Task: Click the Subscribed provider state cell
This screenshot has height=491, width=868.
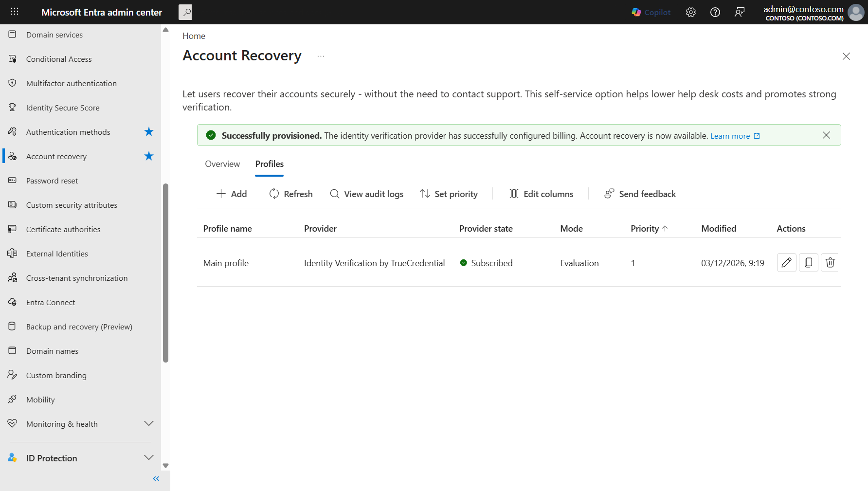Action: click(486, 263)
